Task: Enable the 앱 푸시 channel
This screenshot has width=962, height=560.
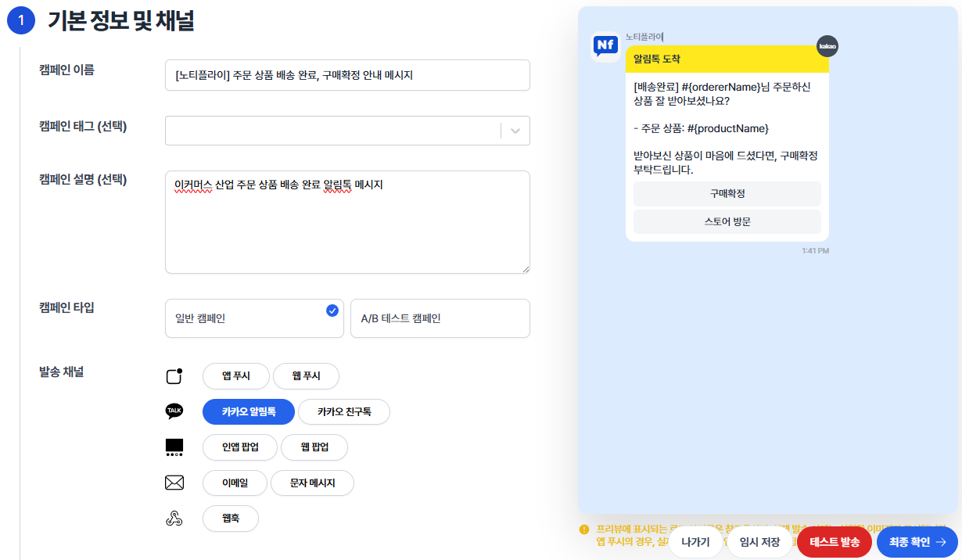Action: point(235,375)
